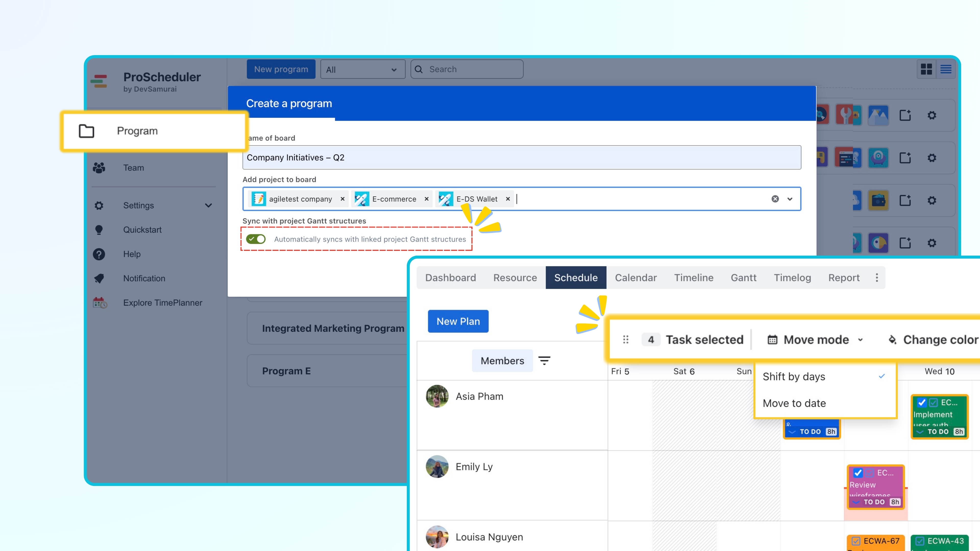
Task: Switch to the Gantt tab
Action: tap(743, 278)
